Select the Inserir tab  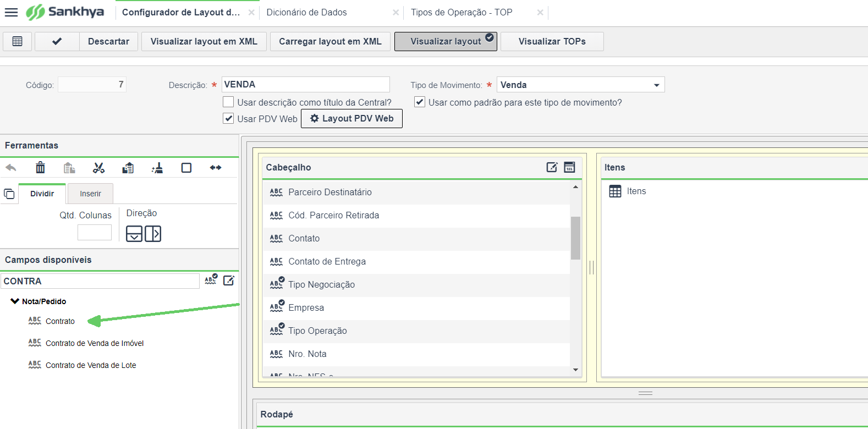coord(90,194)
